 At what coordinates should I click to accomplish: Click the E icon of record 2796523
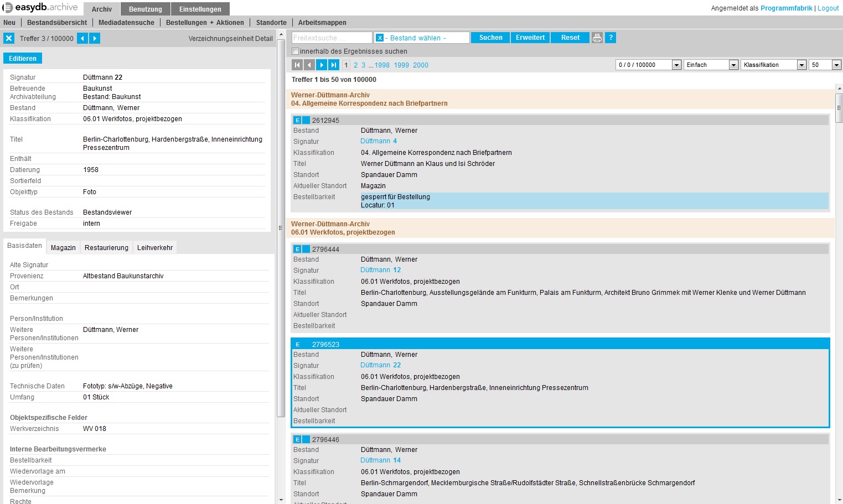[x=297, y=344]
